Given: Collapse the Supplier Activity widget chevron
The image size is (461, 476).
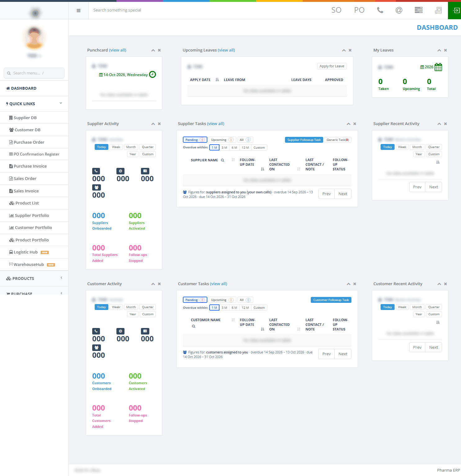Looking at the screenshot, I should 153,124.
